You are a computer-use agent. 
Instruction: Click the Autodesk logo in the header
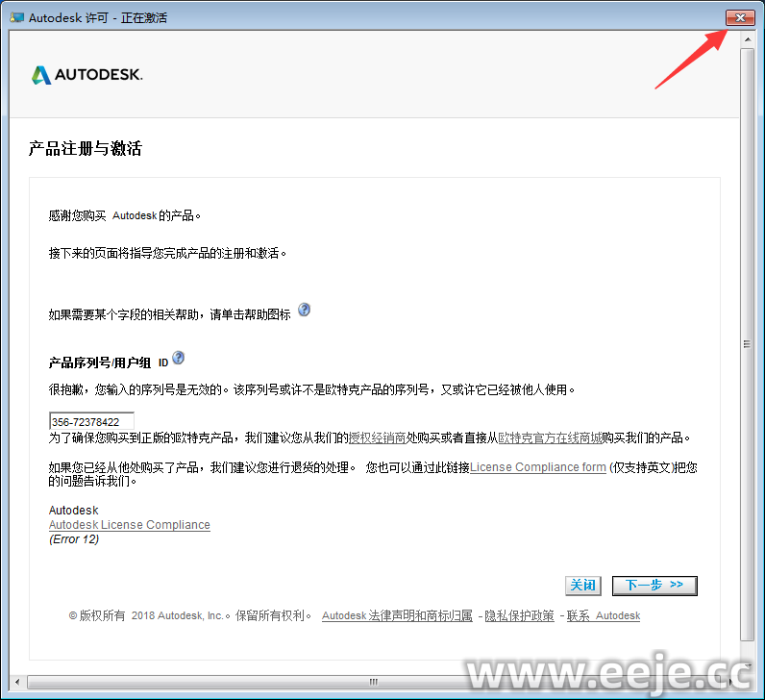pos(86,75)
